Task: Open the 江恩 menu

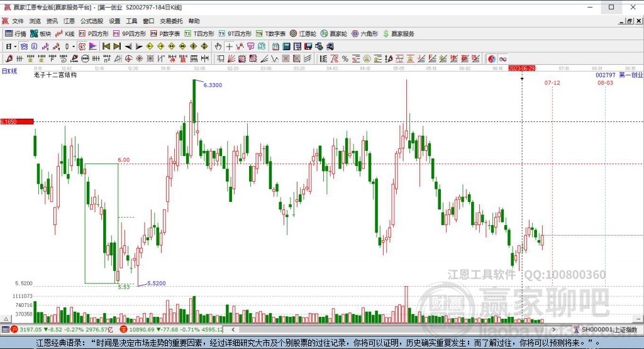Action: (x=69, y=21)
